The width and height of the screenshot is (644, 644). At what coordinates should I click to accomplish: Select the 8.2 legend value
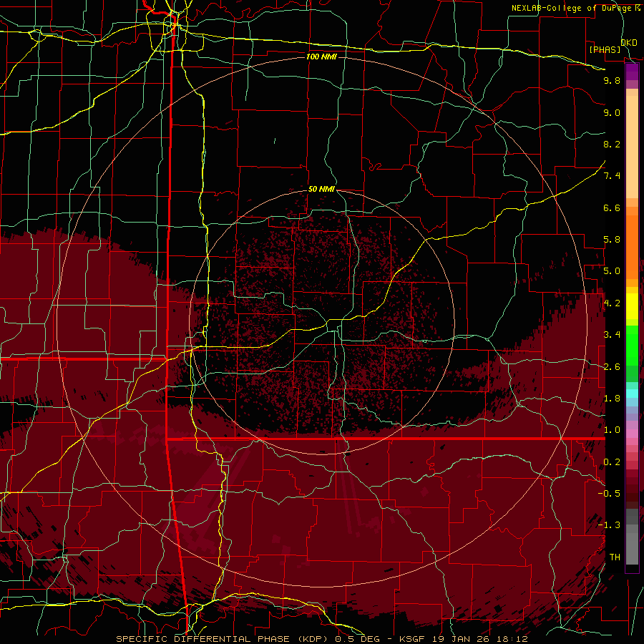click(612, 144)
